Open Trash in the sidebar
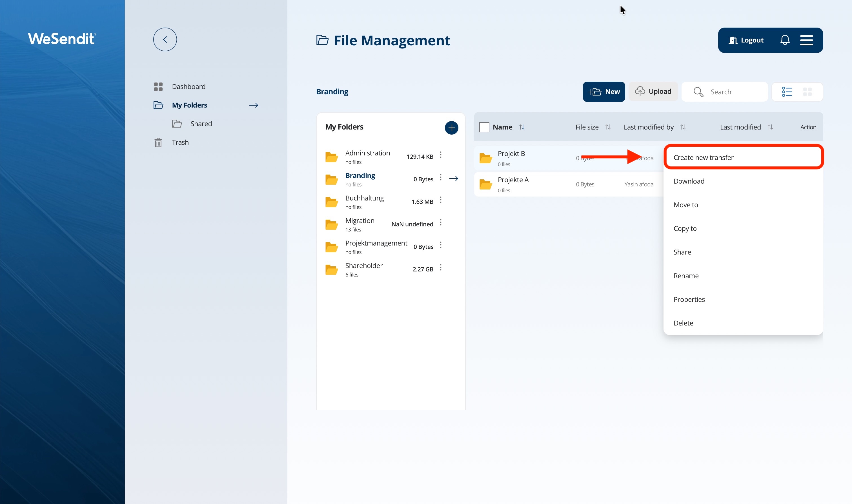This screenshot has height=504, width=852. point(180,142)
